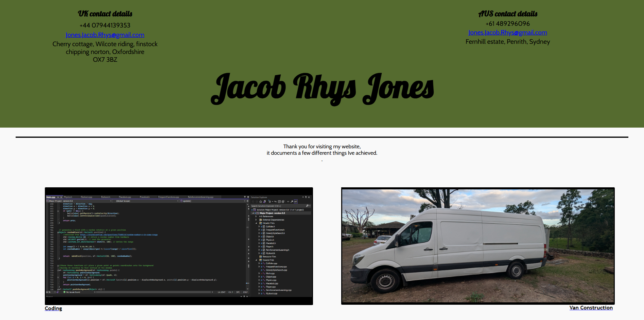
Task: Collapse the Header Files folder
Action: coord(256,223)
